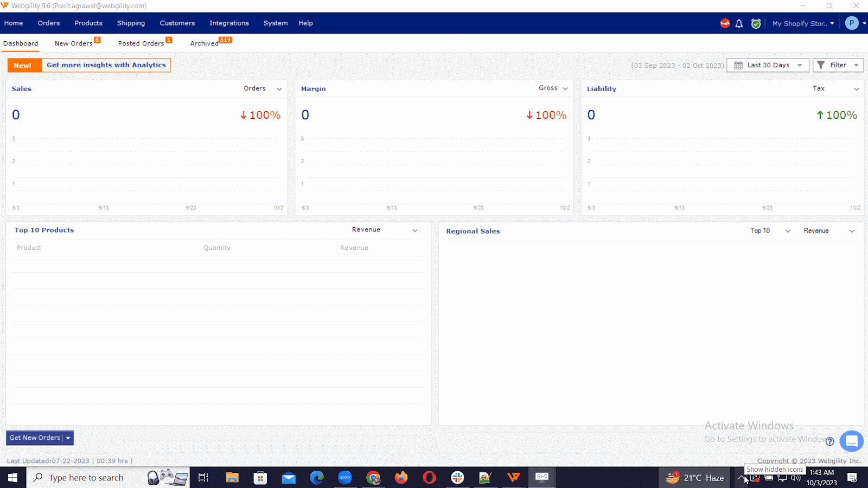The width and height of the screenshot is (868, 488).
Task: Click the P profile avatar
Action: click(852, 23)
